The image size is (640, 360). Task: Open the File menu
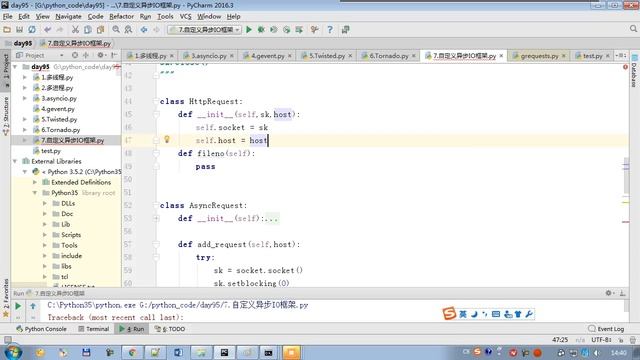click(x=8, y=16)
